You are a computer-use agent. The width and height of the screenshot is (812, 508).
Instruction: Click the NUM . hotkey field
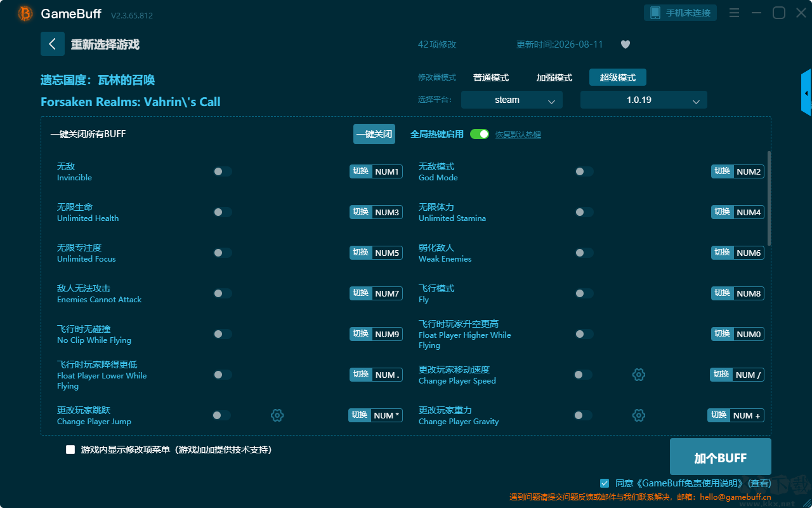click(387, 375)
